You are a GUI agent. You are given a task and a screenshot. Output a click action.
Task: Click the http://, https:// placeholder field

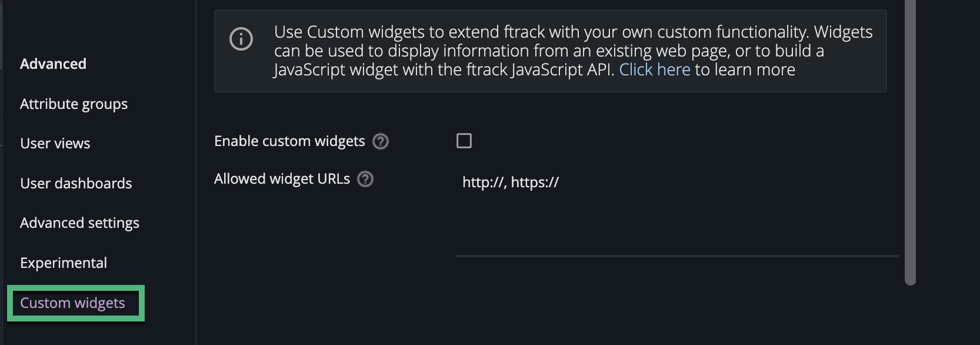(511, 182)
